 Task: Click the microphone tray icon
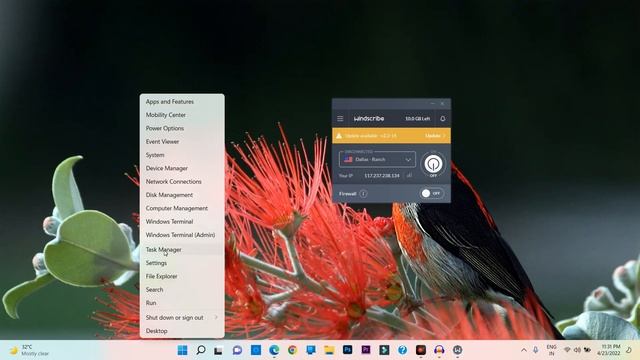[x=536, y=350]
